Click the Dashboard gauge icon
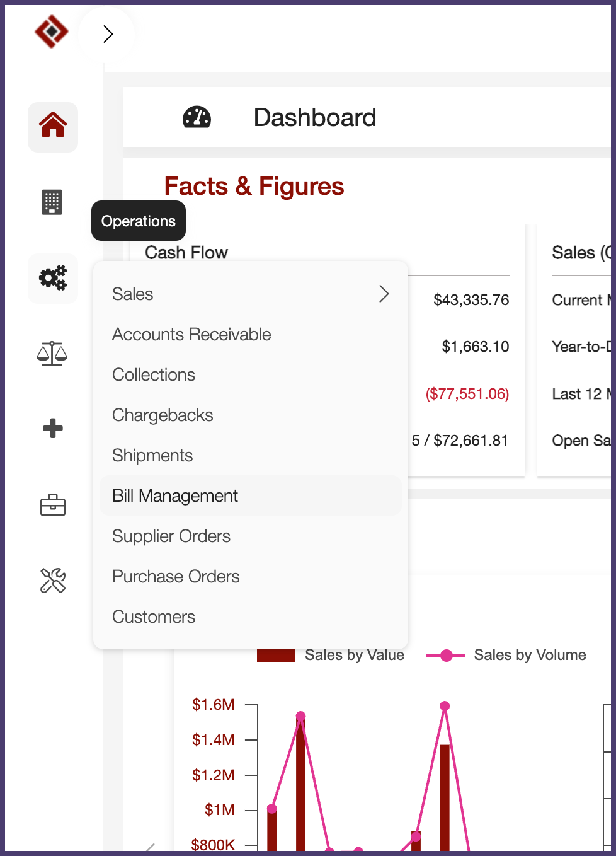The width and height of the screenshot is (616, 856). 197,117
